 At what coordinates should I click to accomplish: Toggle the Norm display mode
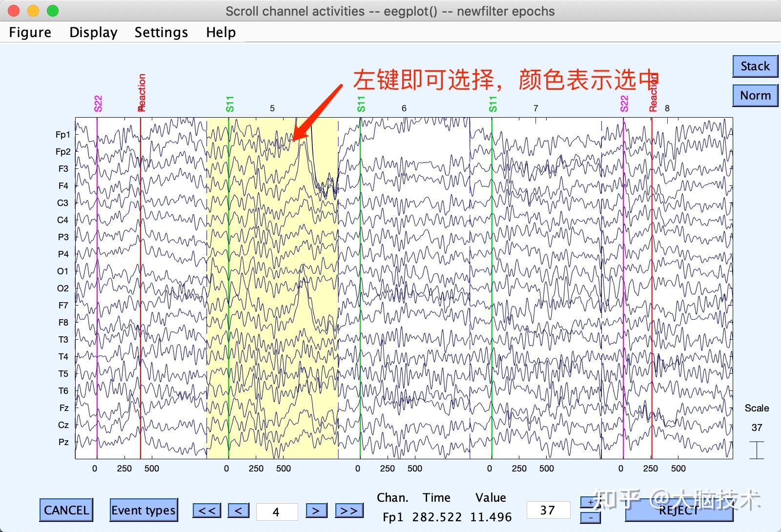click(x=755, y=95)
